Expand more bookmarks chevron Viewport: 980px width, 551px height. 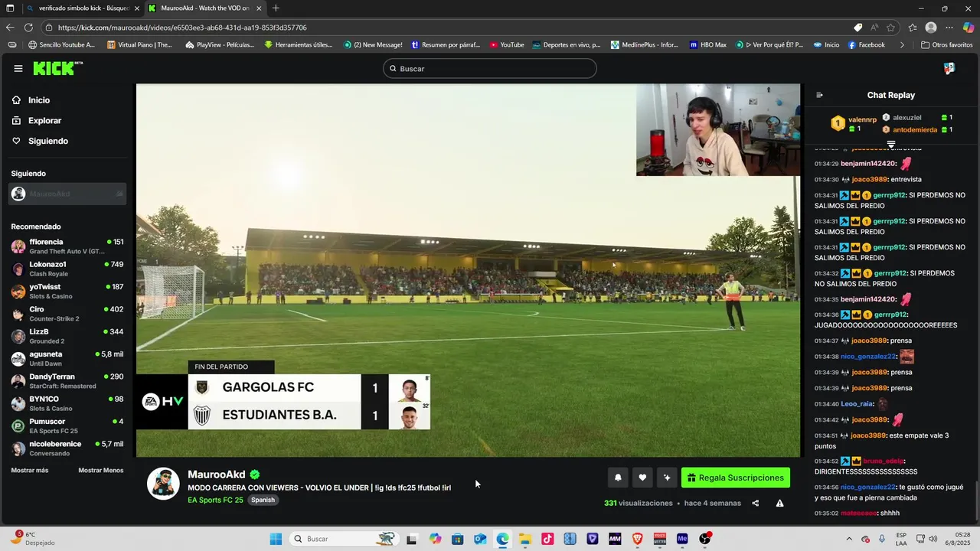[x=902, y=45]
